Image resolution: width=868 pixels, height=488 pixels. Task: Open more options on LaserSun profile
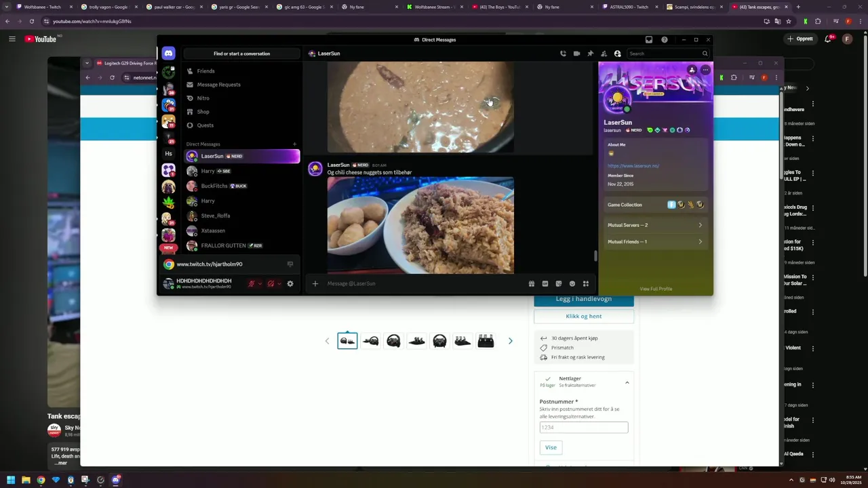[705, 70]
